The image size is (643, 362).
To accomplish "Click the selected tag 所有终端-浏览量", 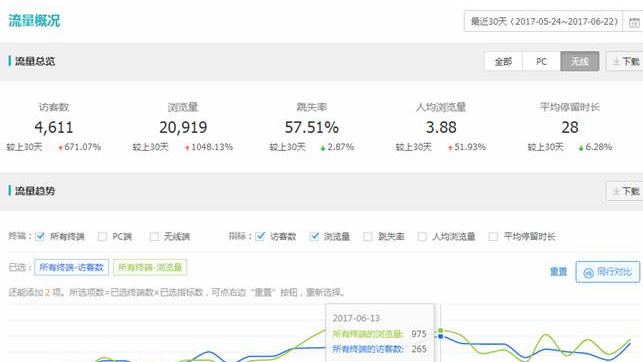I will point(150,267).
